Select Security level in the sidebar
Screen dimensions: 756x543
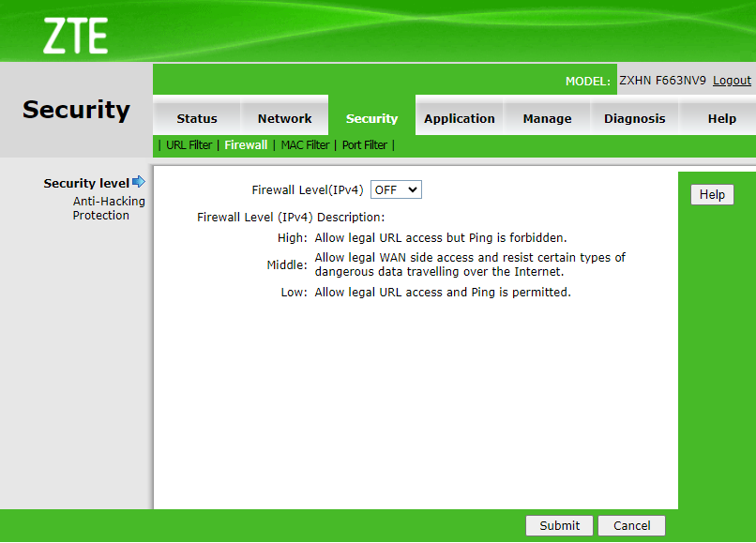[85, 183]
